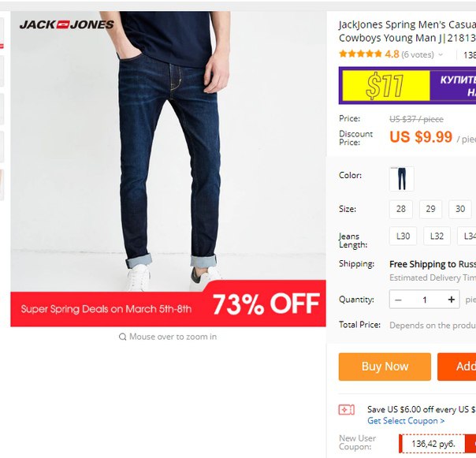The height and width of the screenshot is (458, 476).
Task: Click the five-star rating icons
Action: click(x=360, y=54)
